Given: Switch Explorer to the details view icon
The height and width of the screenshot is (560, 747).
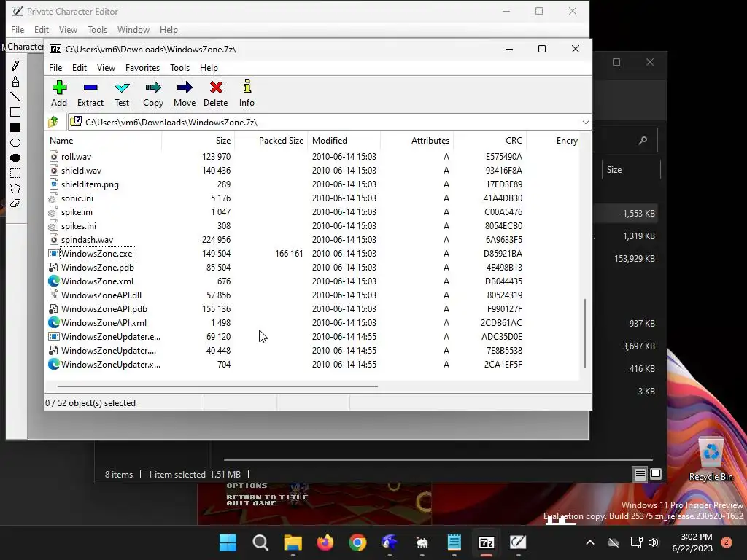Looking at the screenshot, I should coord(640,474).
